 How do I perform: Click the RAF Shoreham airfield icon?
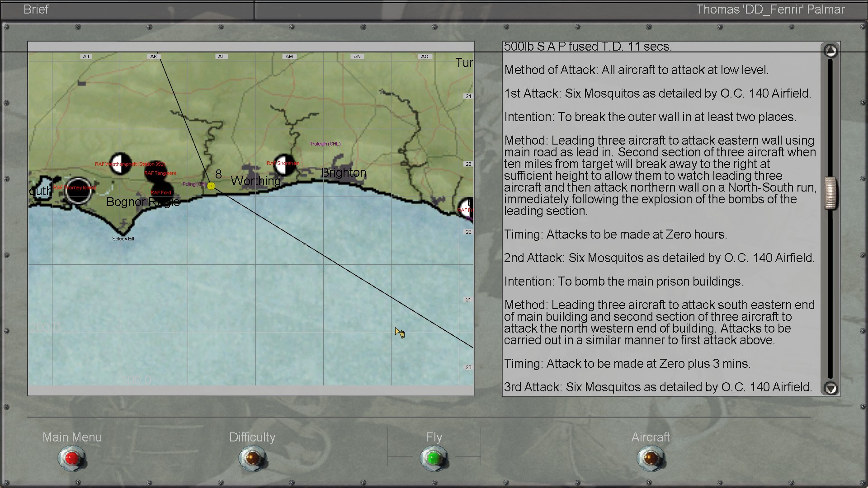(x=285, y=164)
